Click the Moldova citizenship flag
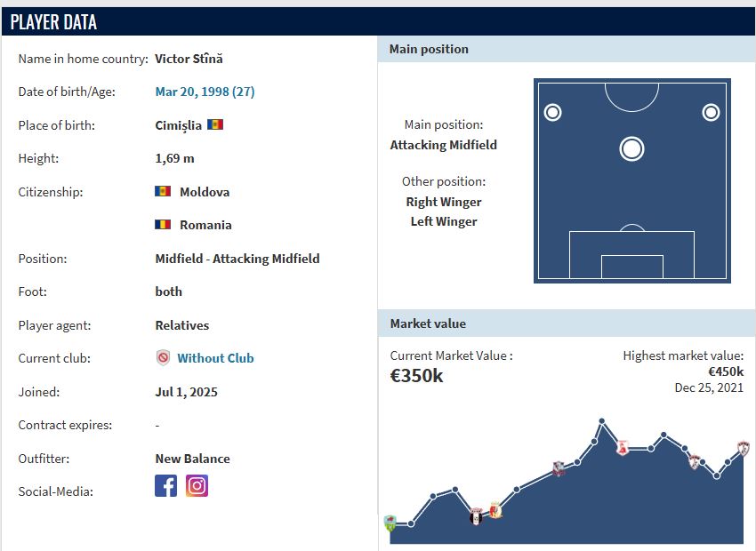 pos(163,191)
